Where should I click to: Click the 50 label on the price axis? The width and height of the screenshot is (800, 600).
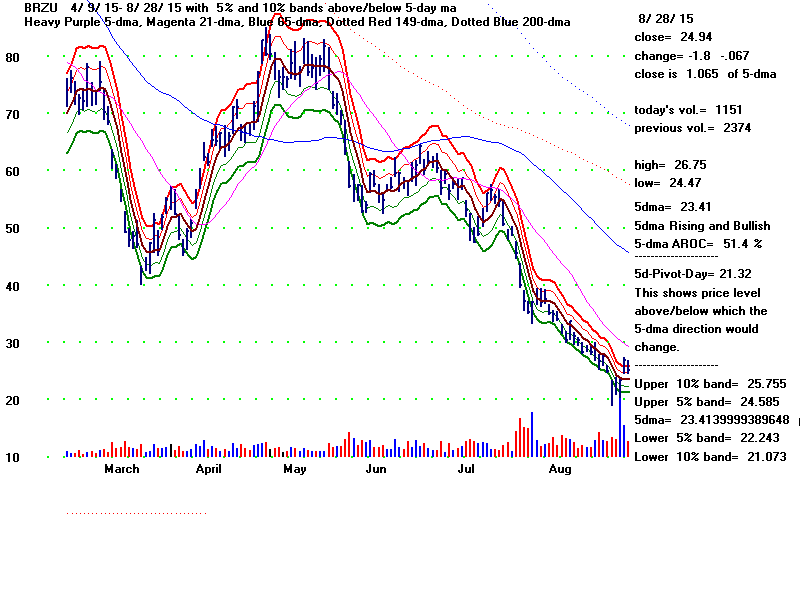tap(14, 229)
